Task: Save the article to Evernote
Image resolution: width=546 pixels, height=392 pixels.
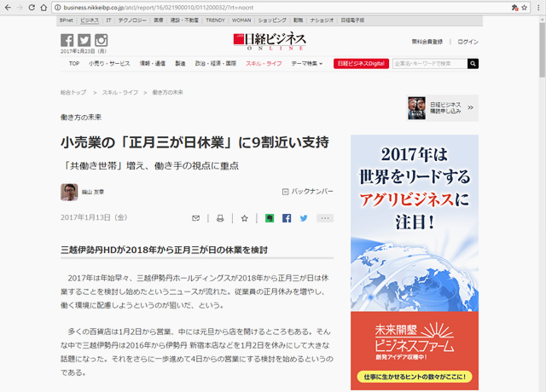Action: tap(270, 218)
